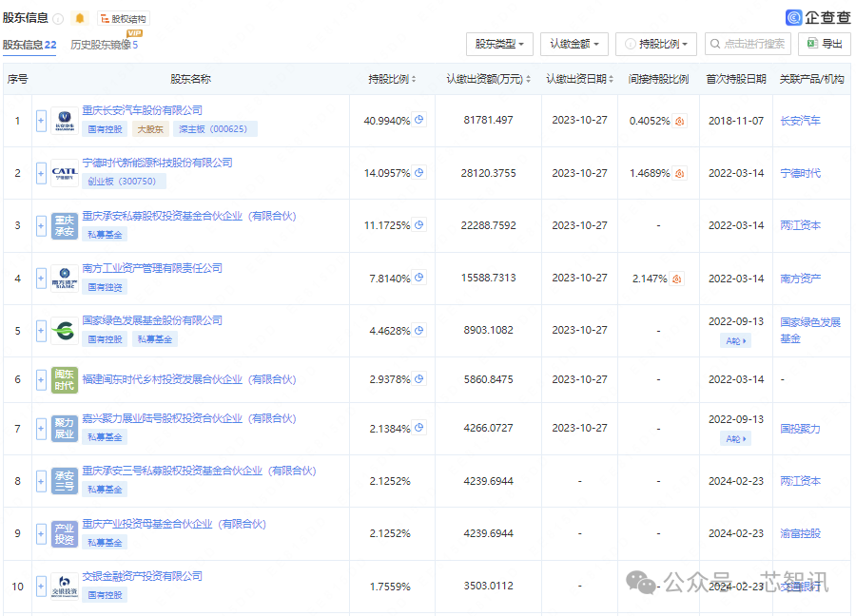The width and height of the screenshot is (856, 616).
Task: Open link 交银金融资产投资有限公司
Action: 142,576
